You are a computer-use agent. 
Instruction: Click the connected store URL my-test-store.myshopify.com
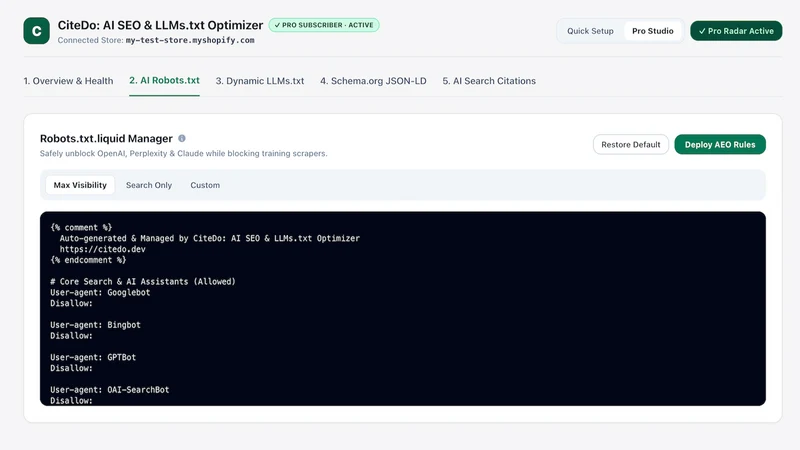(x=190, y=40)
